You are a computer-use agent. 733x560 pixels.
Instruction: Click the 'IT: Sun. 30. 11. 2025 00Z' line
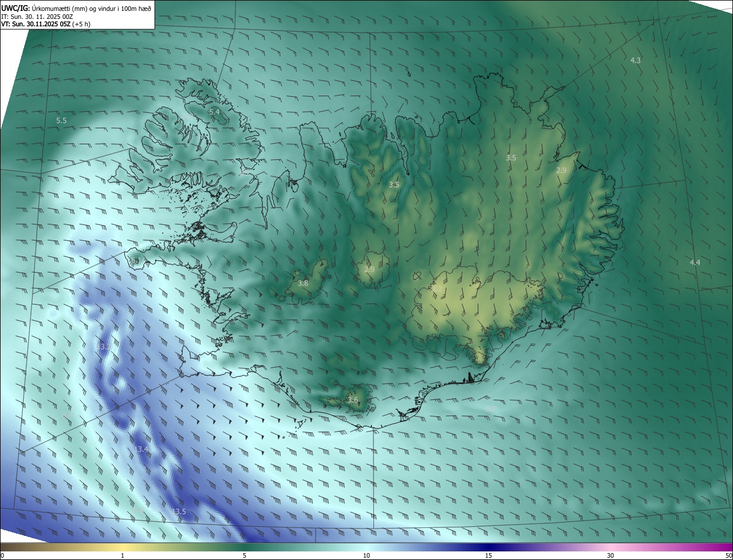tap(37, 17)
